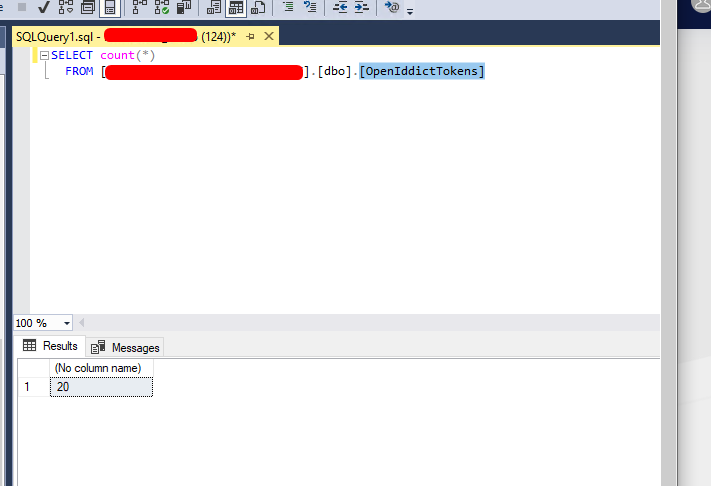Place cursor on the SELECT keyword
The width and height of the screenshot is (711, 486).
(72, 55)
